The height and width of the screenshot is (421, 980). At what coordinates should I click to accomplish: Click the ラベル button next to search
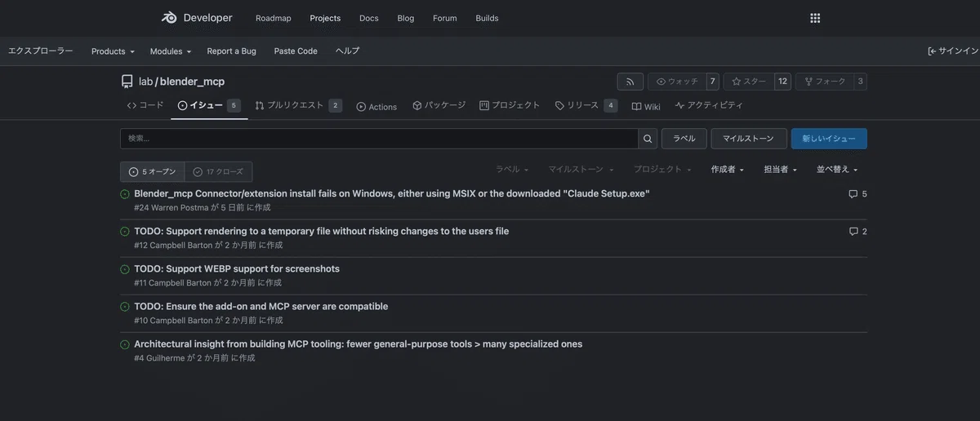[684, 139]
